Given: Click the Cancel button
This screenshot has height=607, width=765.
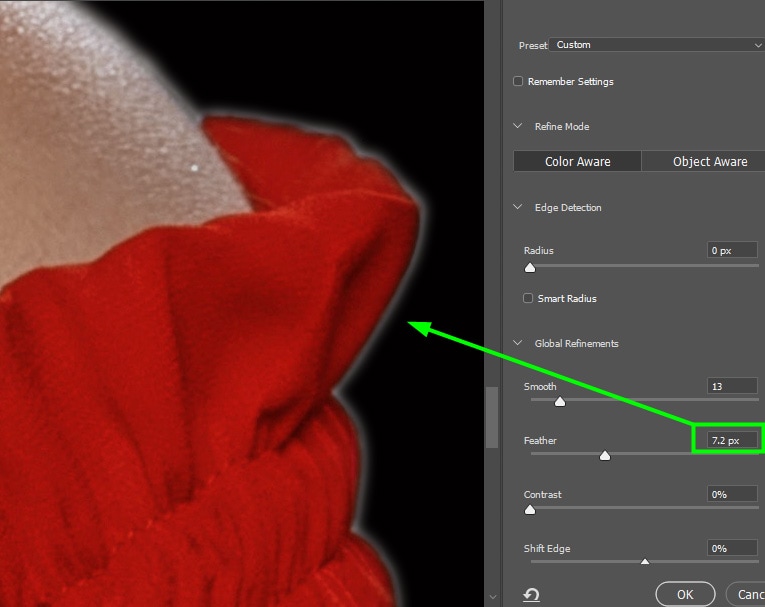Looking at the screenshot, I should pos(745,594).
